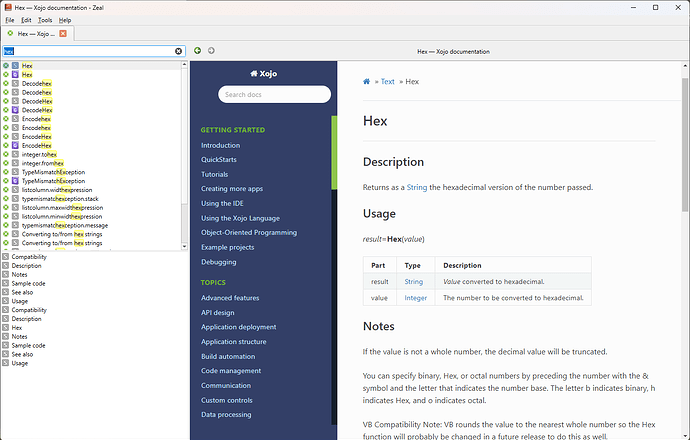
Task: Clear the search field with the X icon
Action: click(x=179, y=51)
